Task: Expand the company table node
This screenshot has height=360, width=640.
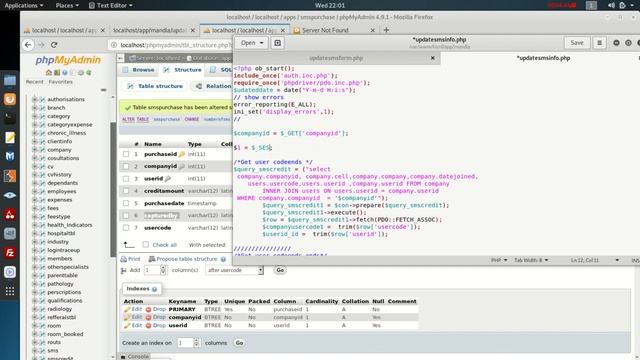Action: tap(35, 150)
